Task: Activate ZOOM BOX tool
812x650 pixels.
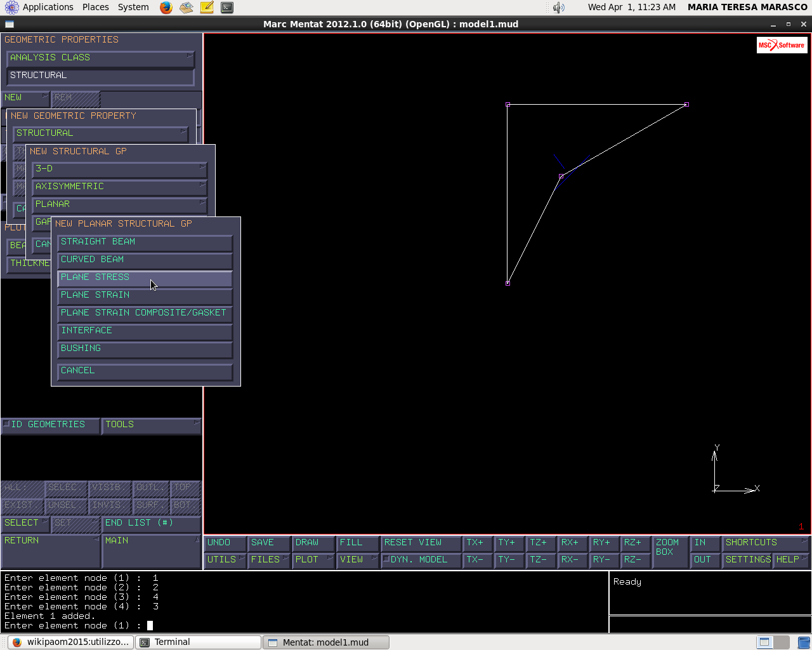Action: tap(671, 552)
